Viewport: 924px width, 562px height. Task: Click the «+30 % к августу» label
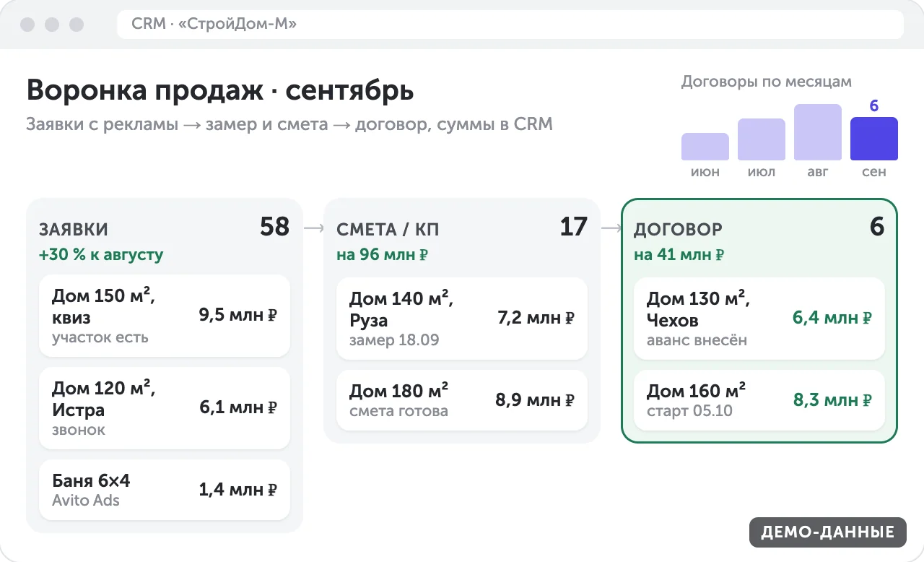tap(101, 255)
